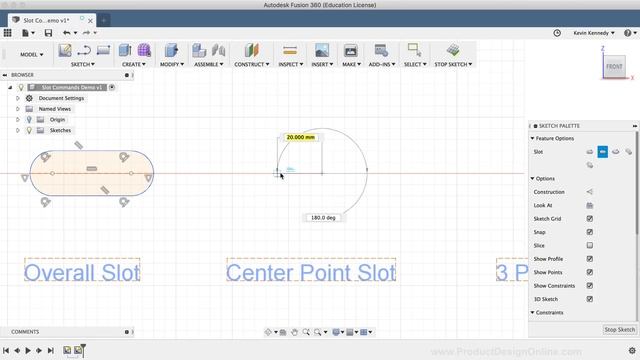The height and width of the screenshot is (360, 640).
Task: Enable the Slice checkbox
Action: (x=589, y=245)
